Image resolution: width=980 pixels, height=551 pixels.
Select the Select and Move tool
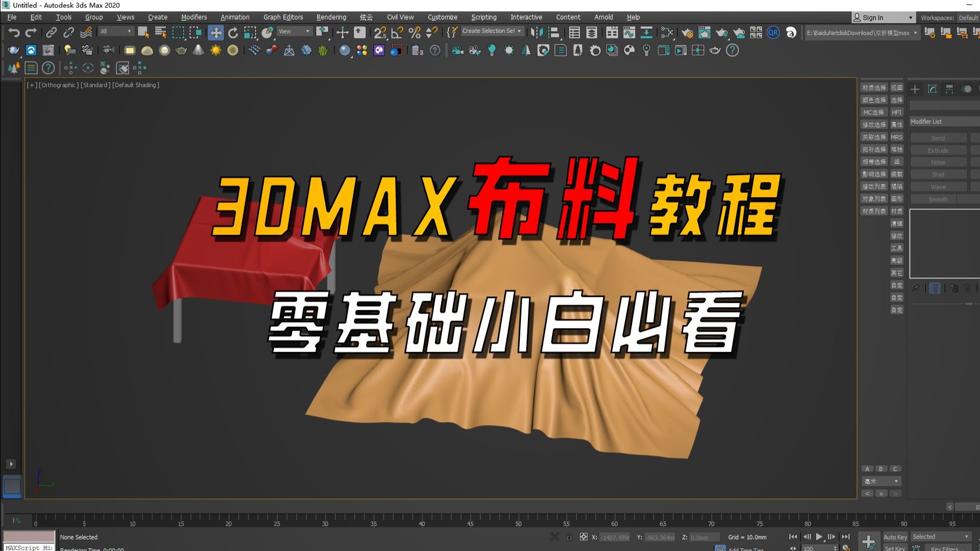tap(216, 33)
